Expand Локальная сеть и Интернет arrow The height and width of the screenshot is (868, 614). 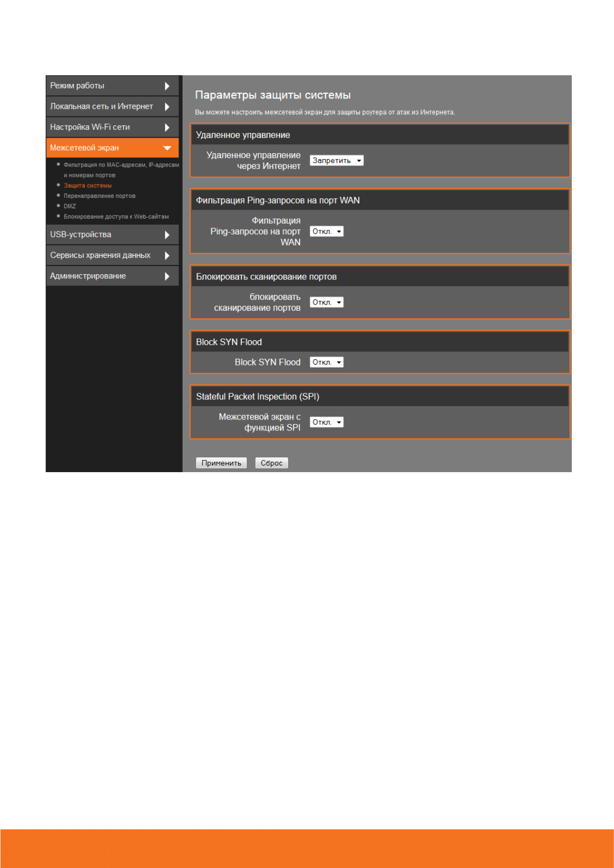(x=167, y=107)
